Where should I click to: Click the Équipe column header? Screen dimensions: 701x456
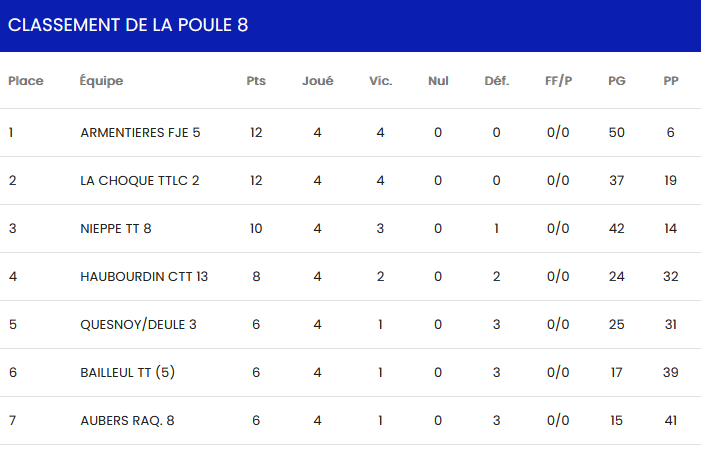point(101,81)
